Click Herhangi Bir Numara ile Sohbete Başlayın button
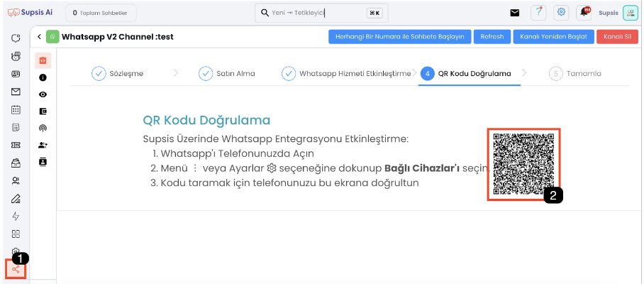The image size is (644, 284). (x=400, y=37)
